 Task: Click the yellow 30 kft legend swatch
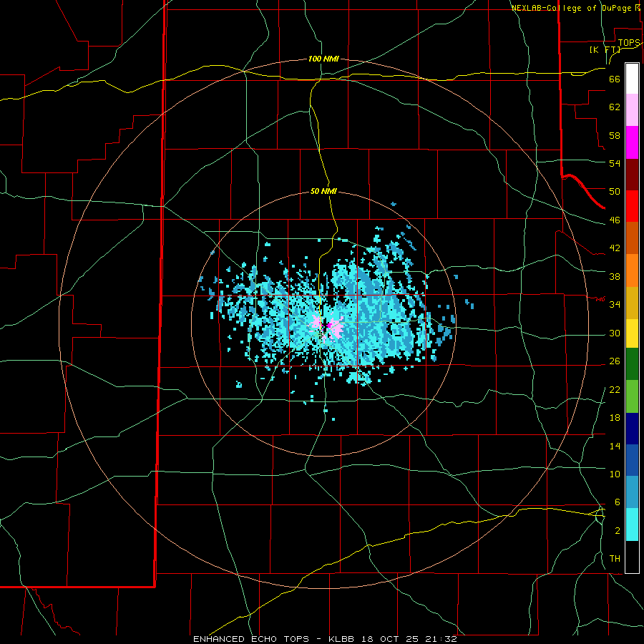[632, 333]
